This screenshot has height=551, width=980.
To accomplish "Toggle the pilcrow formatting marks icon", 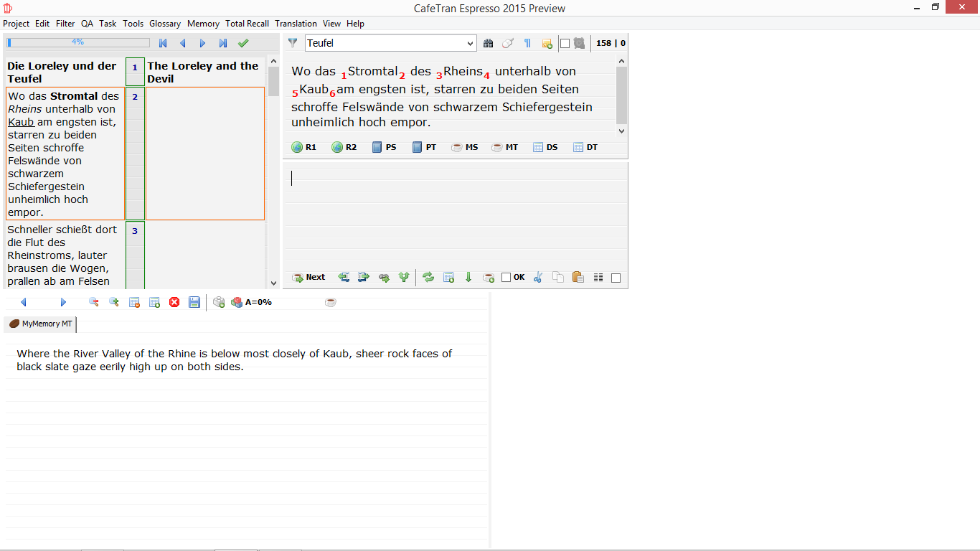I will pos(527,43).
